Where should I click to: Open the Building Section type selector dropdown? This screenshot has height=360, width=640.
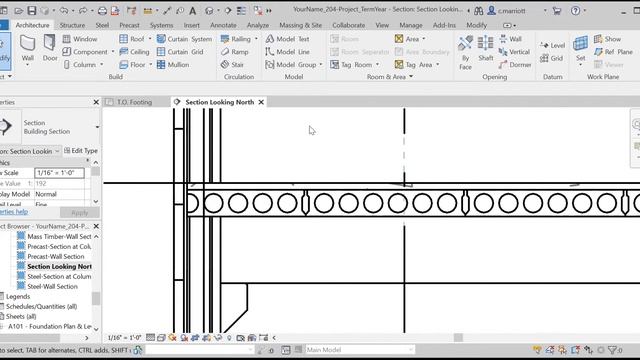click(x=97, y=127)
